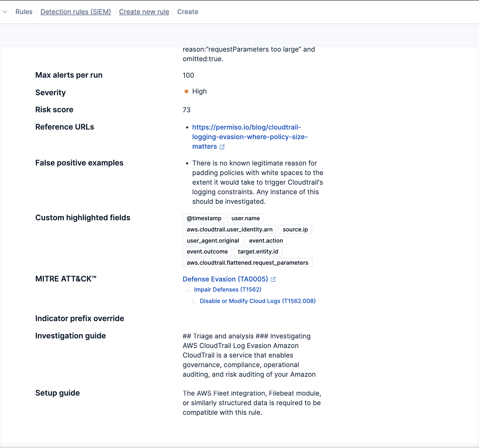Open the permiso.io CloudTrail blog link
Image resolution: width=479 pixels, height=448 pixels.
(250, 137)
